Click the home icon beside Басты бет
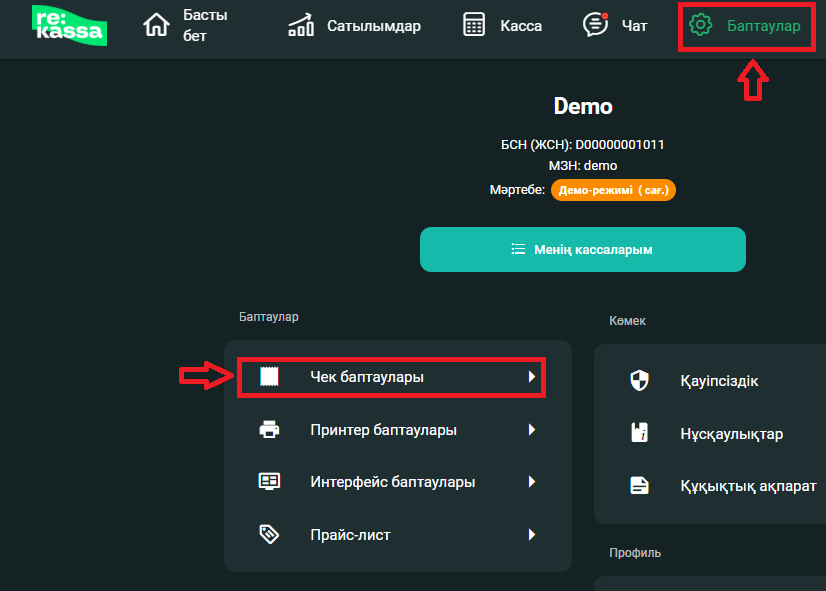 pos(157,26)
